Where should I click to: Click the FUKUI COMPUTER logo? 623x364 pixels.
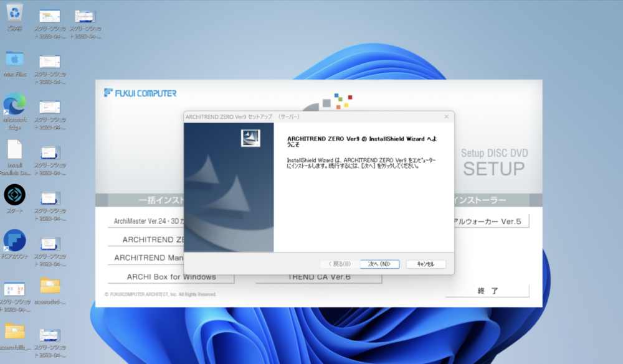click(140, 93)
